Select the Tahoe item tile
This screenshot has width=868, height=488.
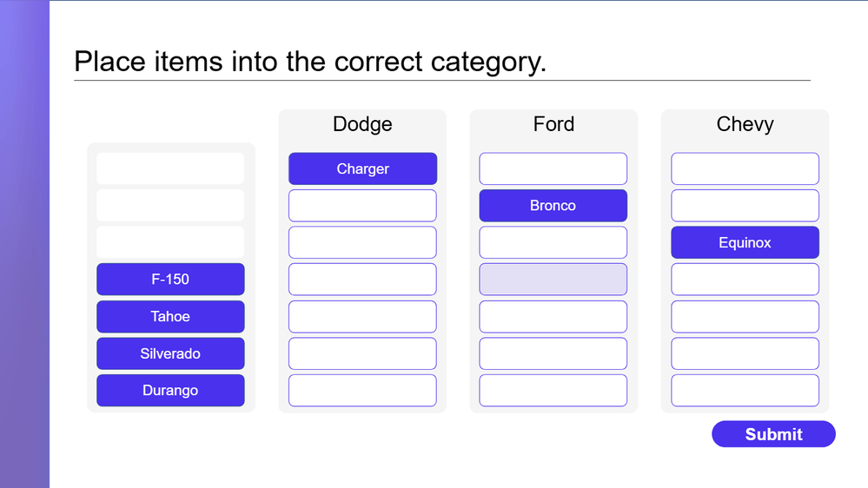pyautogui.click(x=170, y=317)
